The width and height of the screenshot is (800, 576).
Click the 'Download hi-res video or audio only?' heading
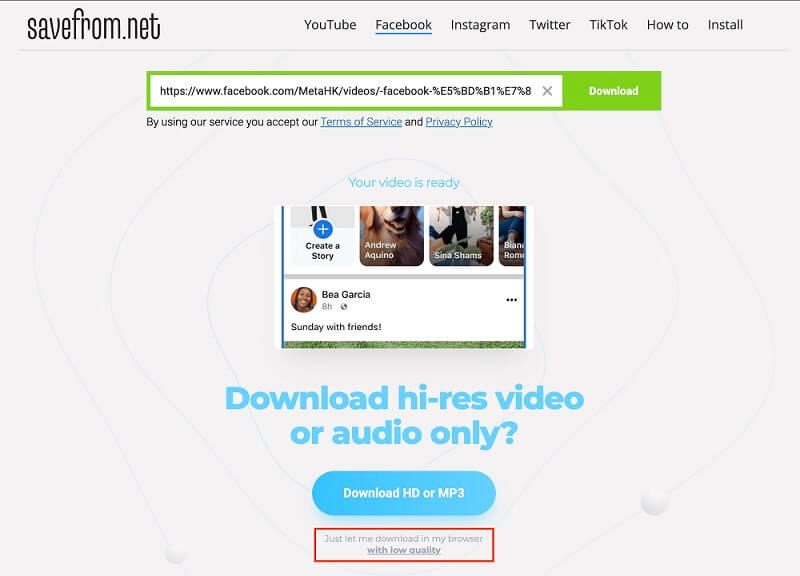(404, 415)
